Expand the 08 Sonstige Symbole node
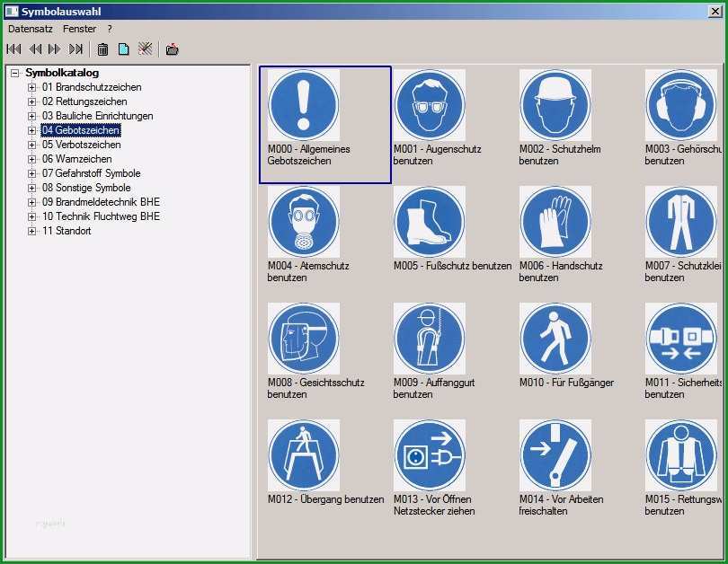728x564 pixels. pyautogui.click(x=32, y=188)
